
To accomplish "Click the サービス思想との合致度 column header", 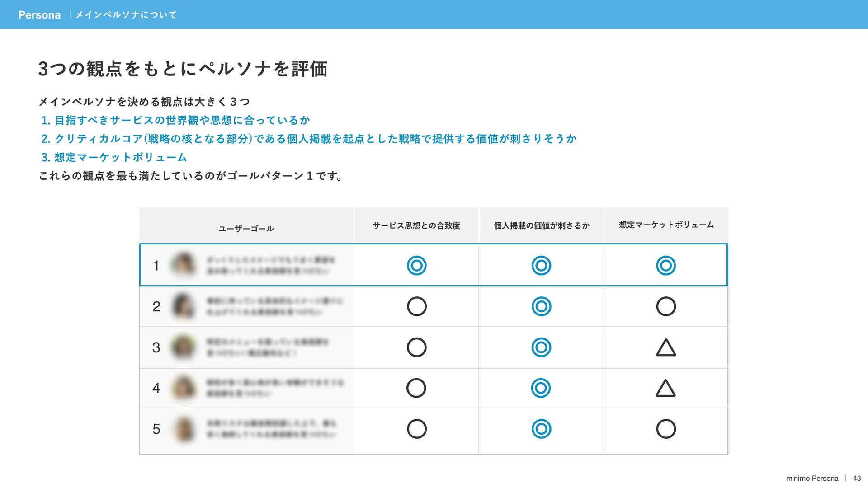I will 416,225.
